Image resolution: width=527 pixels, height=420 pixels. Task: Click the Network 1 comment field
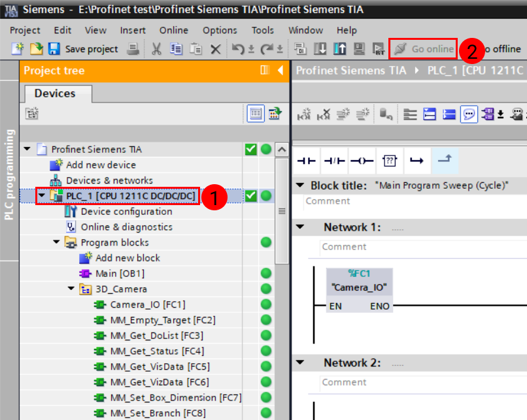pyautogui.click(x=418, y=247)
